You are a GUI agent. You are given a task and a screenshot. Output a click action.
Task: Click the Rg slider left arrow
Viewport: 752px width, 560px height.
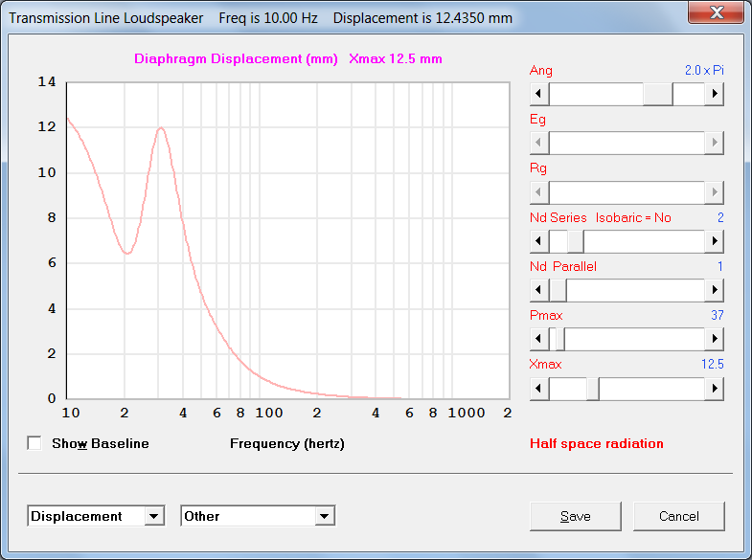pos(539,192)
